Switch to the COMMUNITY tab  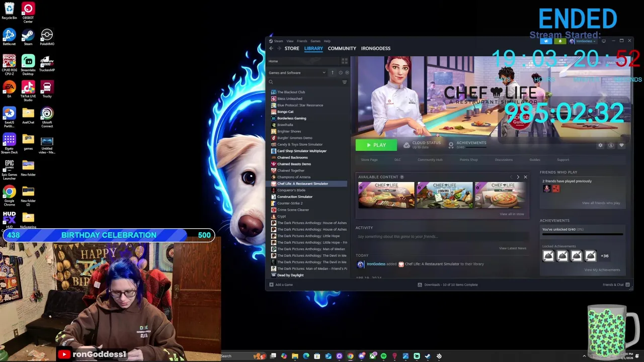pyautogui.click(x=342, y=48)
